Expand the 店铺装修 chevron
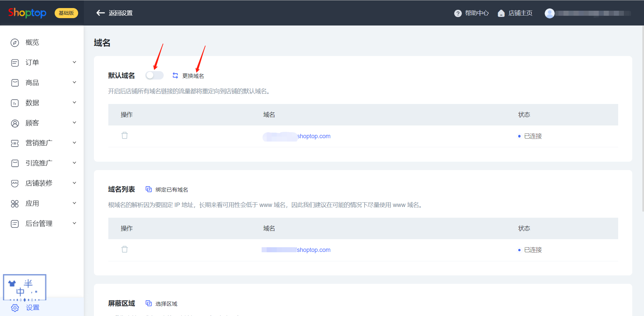Viewport: 644px width, 316px height. pos(74,183)
